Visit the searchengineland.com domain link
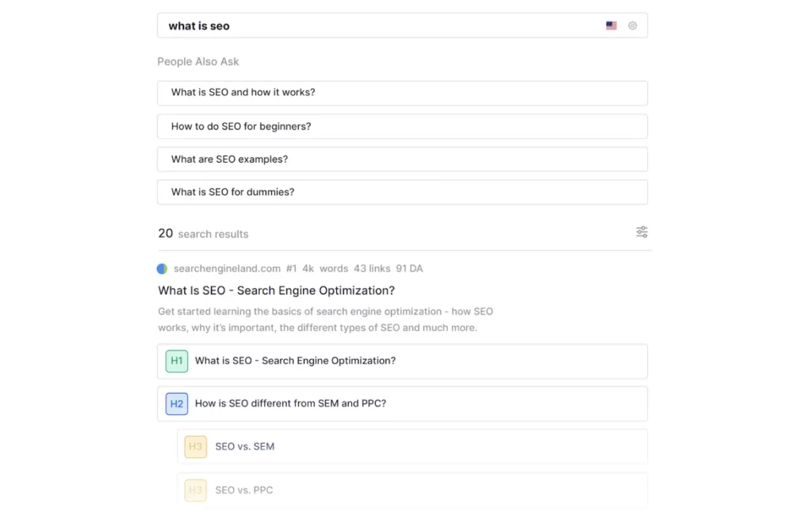The image size is (812, 523). [226, 268]
